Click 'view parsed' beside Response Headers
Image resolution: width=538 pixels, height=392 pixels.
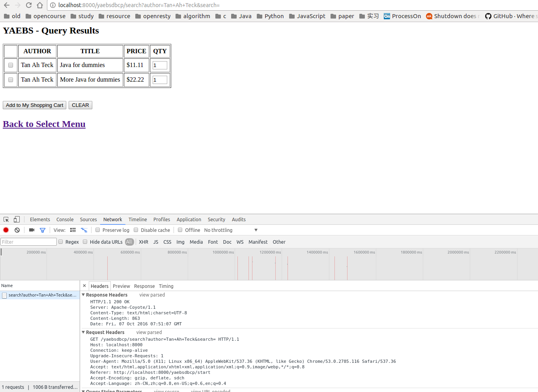152,295
